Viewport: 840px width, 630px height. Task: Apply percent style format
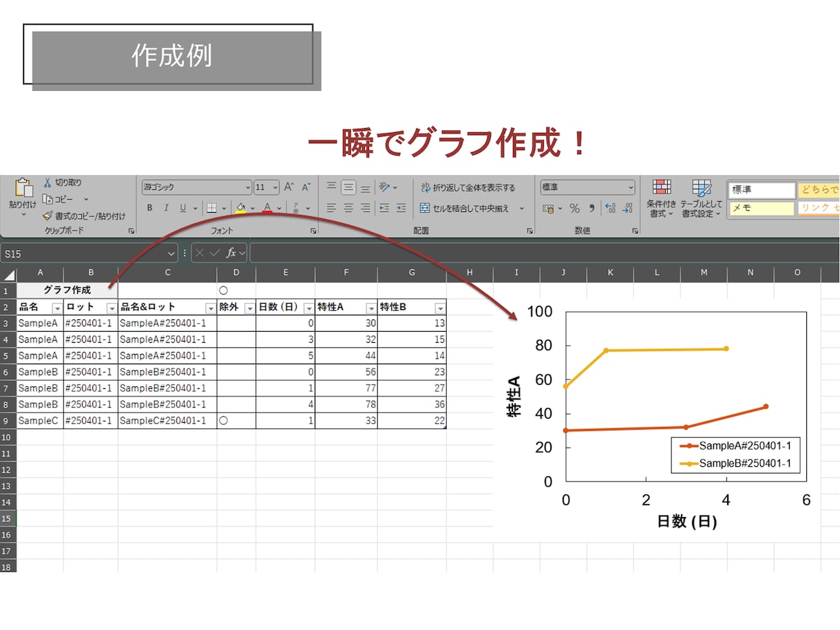[574, 208]
